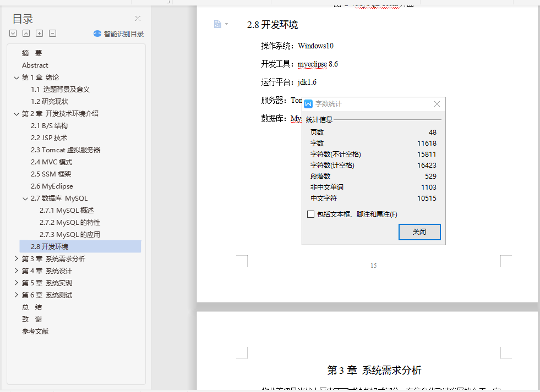Open 2.4 MVC 模式 entry
This screenshot has width=540, height=392.
[51, 162]
